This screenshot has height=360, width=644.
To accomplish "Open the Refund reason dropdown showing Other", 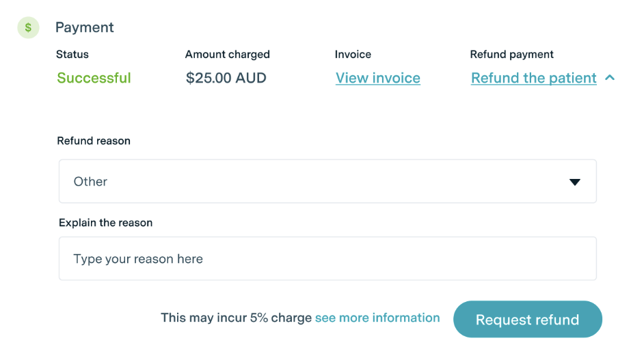I will pyautogui.click(x=327, y=182).
